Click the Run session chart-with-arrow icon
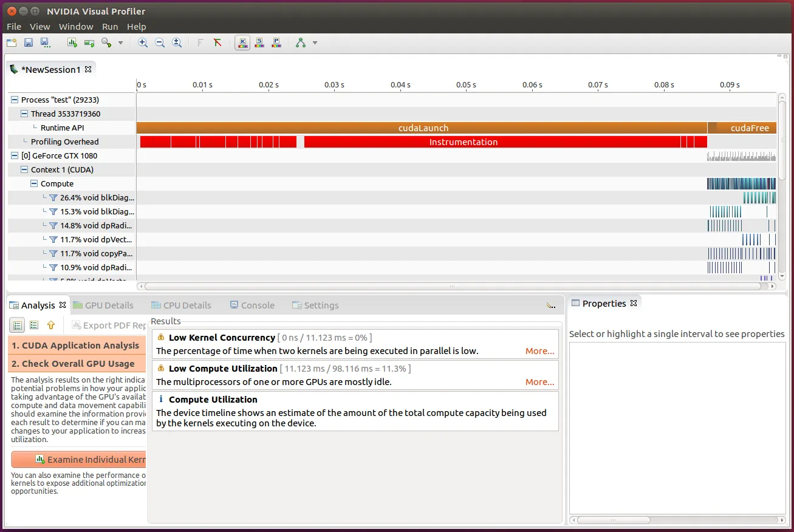 click(x=72, y=43)
